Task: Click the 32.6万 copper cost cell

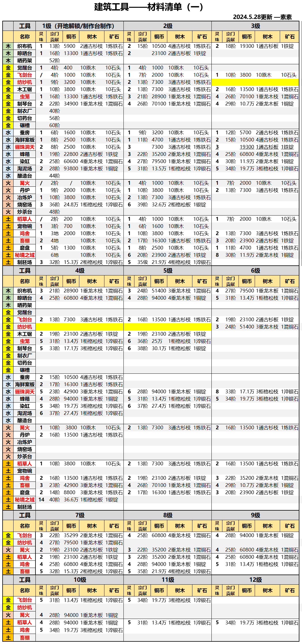Action: pos(159,205)
